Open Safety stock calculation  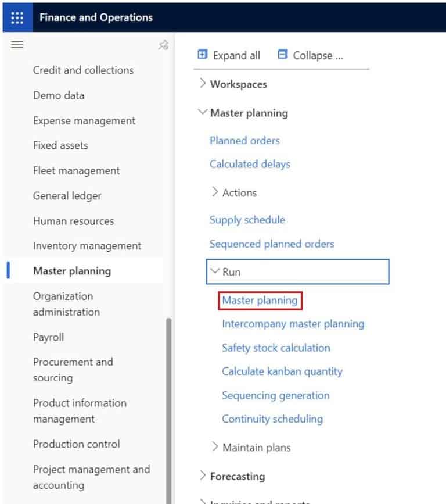click(x=276, y=348)
